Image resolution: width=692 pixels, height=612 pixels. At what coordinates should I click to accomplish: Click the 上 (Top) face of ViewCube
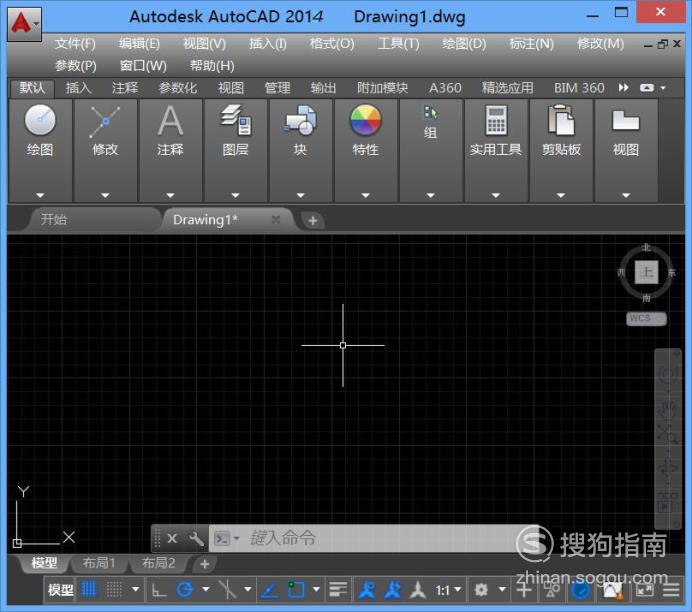(647, 272)
